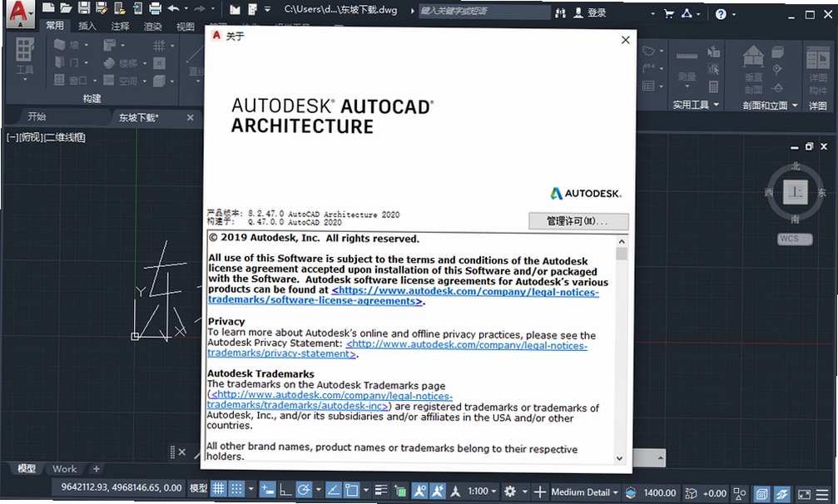Switch to the 插入 ribbon tab
Screen dimensions: 838x504
[87, 26]
